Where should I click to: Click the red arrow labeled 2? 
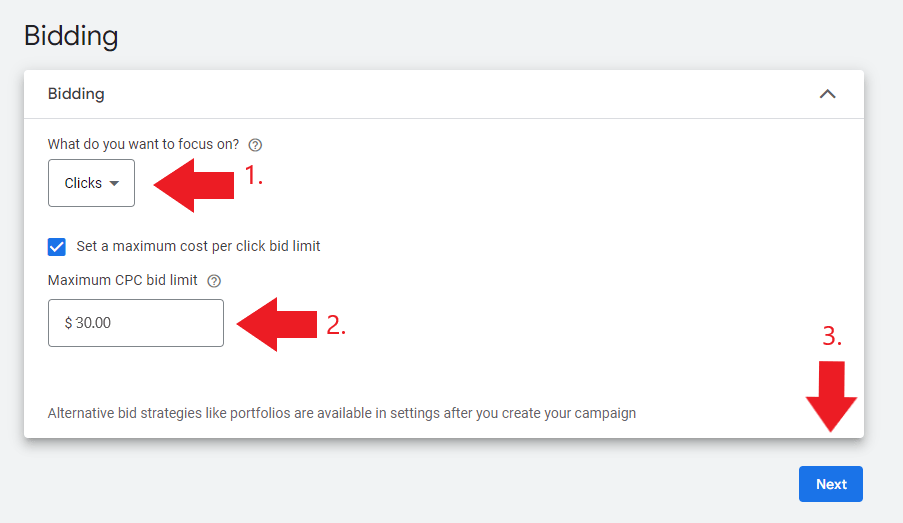(276, 324)
